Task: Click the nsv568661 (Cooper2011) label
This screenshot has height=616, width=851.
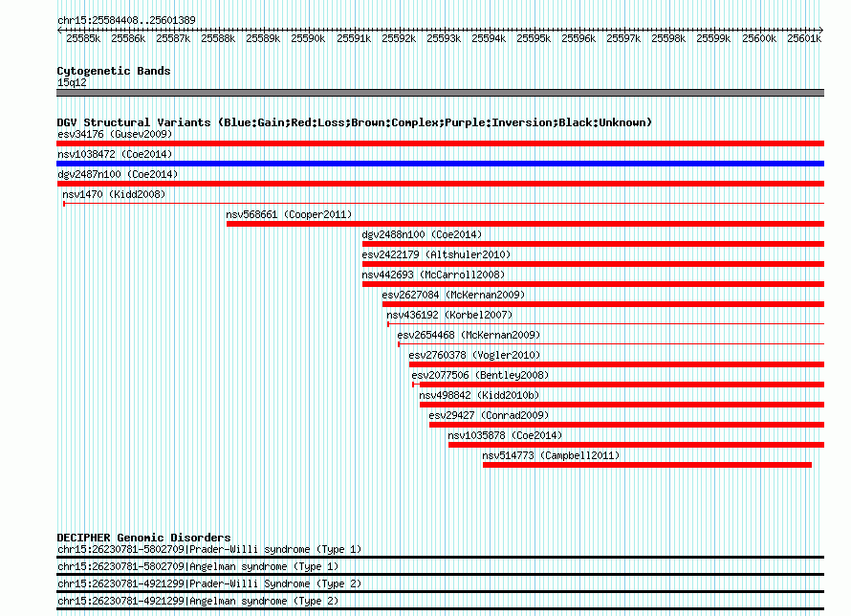Action: 289,214
